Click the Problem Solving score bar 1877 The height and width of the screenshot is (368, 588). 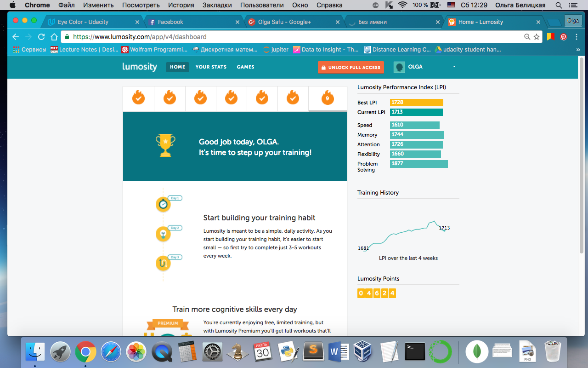419,164
